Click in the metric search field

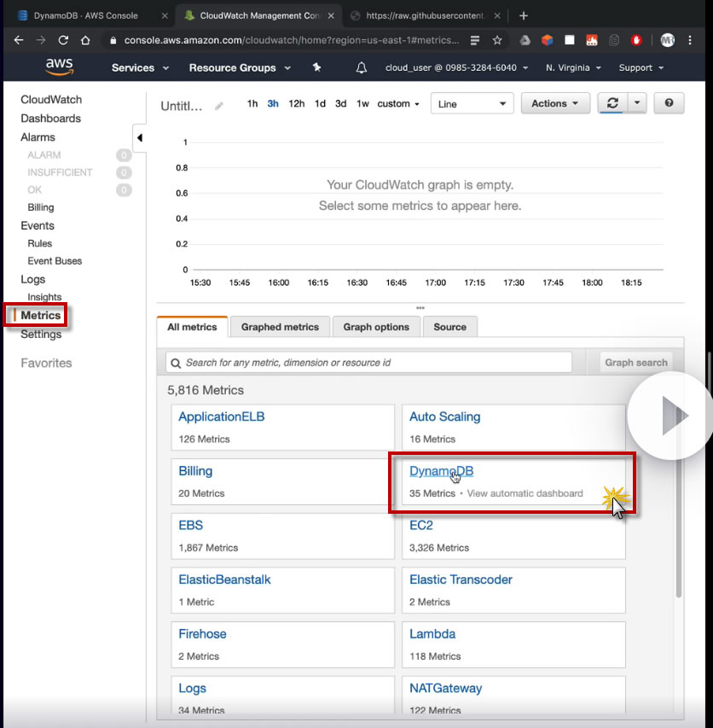pos(368,363)
